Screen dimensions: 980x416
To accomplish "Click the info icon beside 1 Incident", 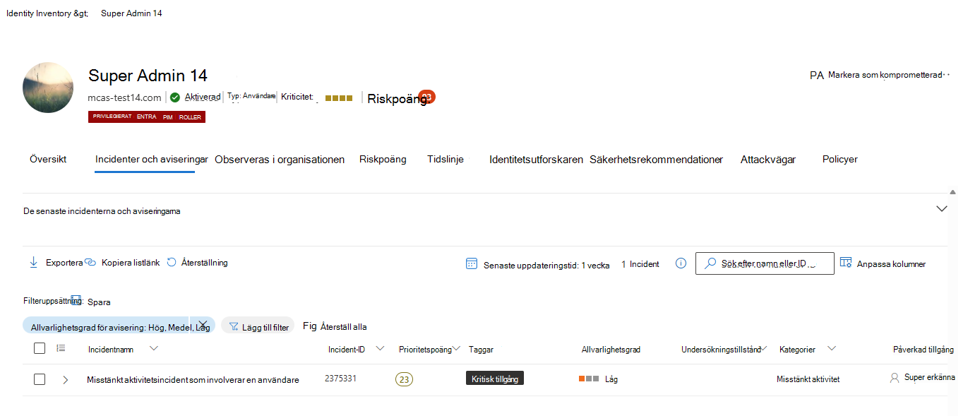I will [680, 263].
